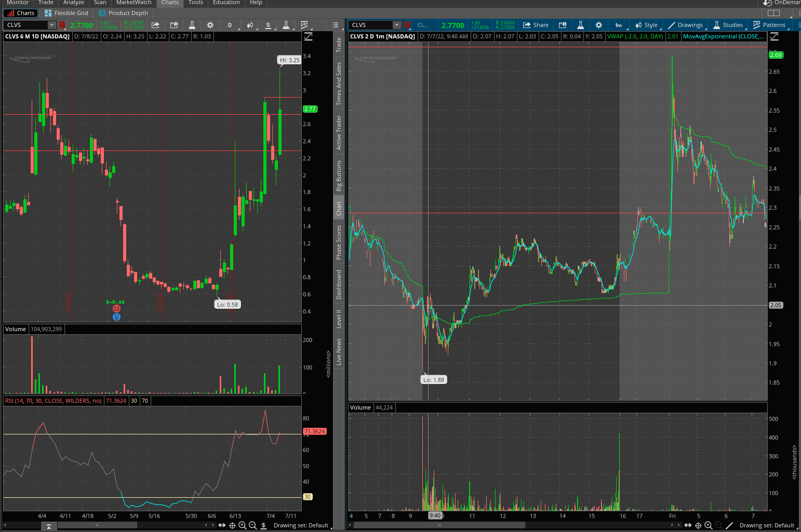
Task: Open the Drawings dropdown on right chart
Action: 686,25
